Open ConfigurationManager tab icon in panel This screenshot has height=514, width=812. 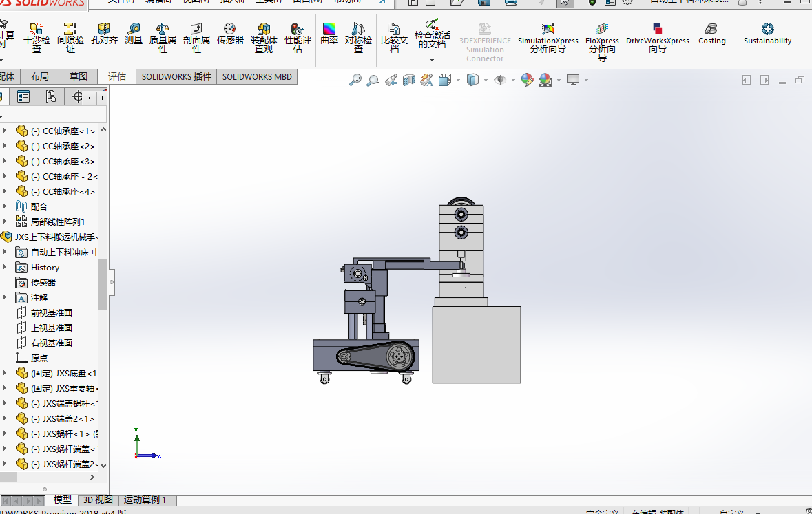[x=50, y=96]
